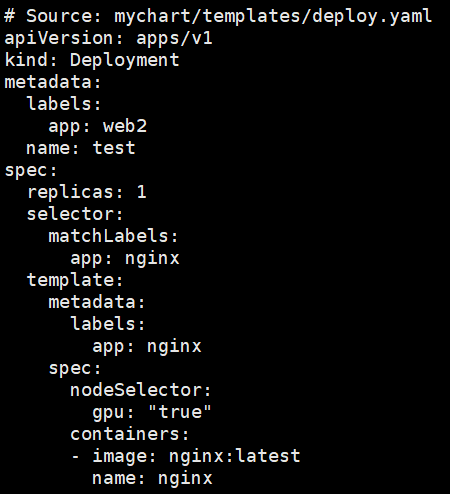Click the replicas value 1
The width and height of the screenshot is (450, 494).
point(142,192)
